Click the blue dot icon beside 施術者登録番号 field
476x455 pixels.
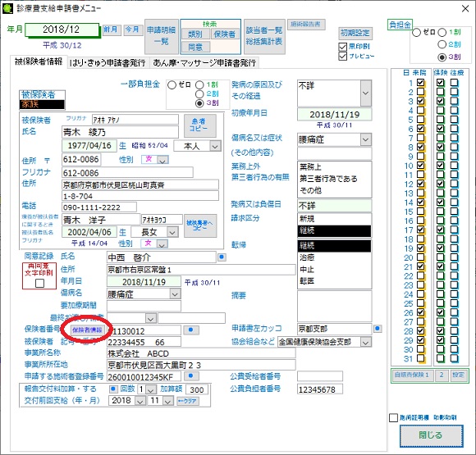click(x=190, y=375)
